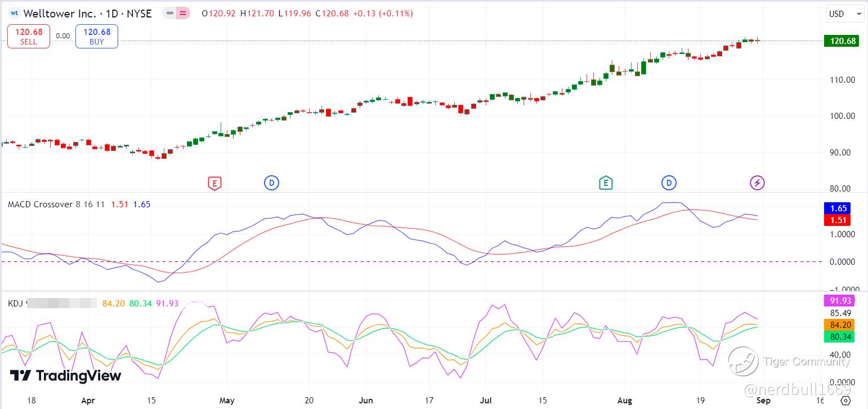Click the Jul label on the time axis
The height and width of the screenshot is (409, 868).
click(485, 401)
